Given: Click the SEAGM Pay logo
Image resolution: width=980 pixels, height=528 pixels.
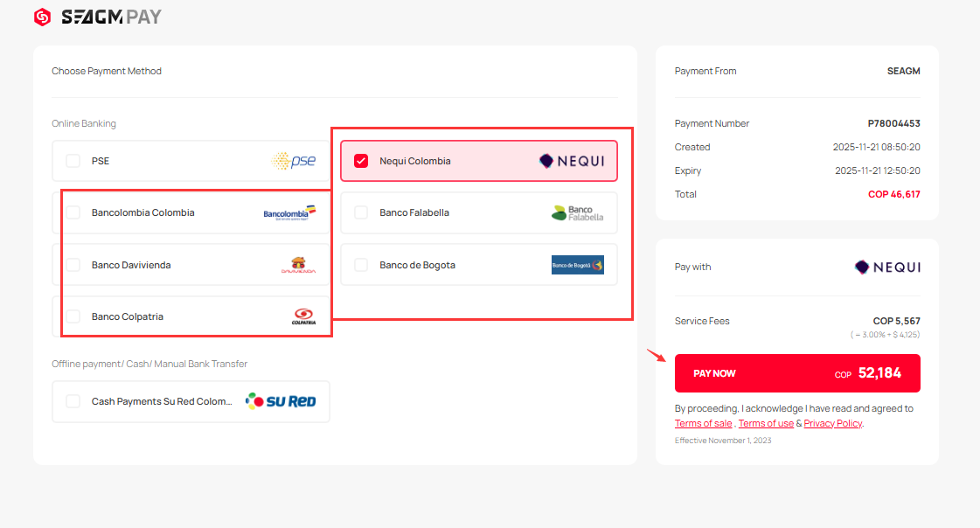Looking at the screenshot, I should (97, 17).
